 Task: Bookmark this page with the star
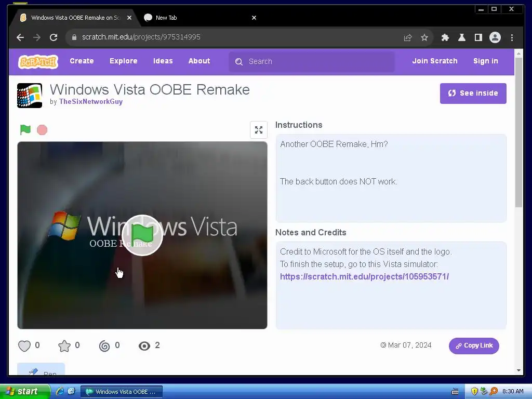[424, 37]
